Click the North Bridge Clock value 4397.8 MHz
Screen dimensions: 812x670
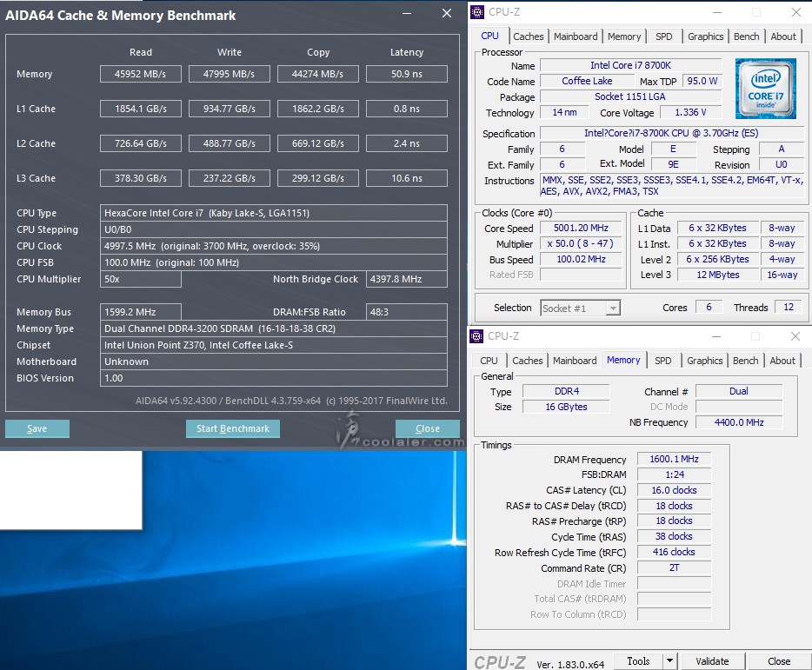[407, 279]
